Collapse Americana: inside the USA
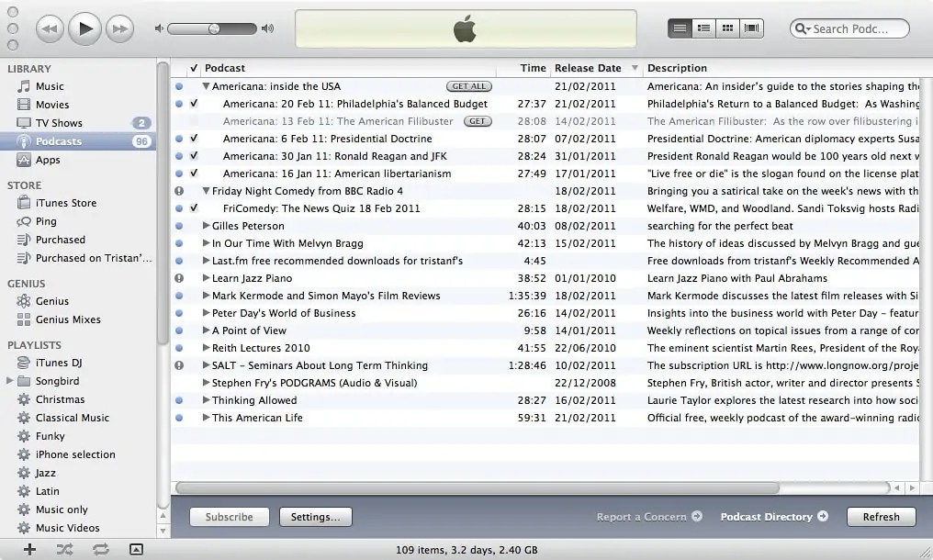Viewport: 933px width, 560px height. [x=206, y=86]
